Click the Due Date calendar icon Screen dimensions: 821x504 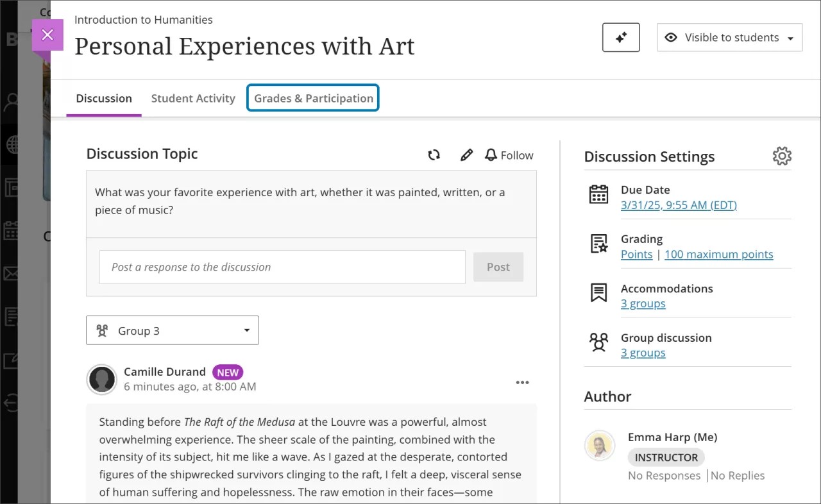click(598, 194)
